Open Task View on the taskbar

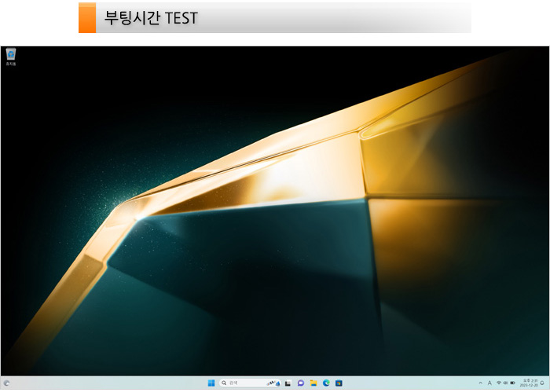point(288,383)
